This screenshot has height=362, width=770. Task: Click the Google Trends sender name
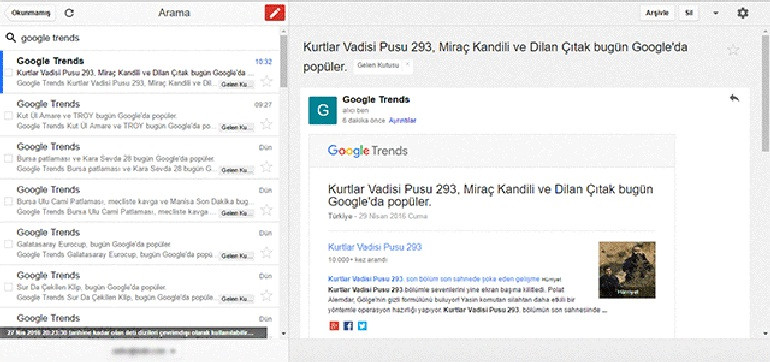(376, 100)
